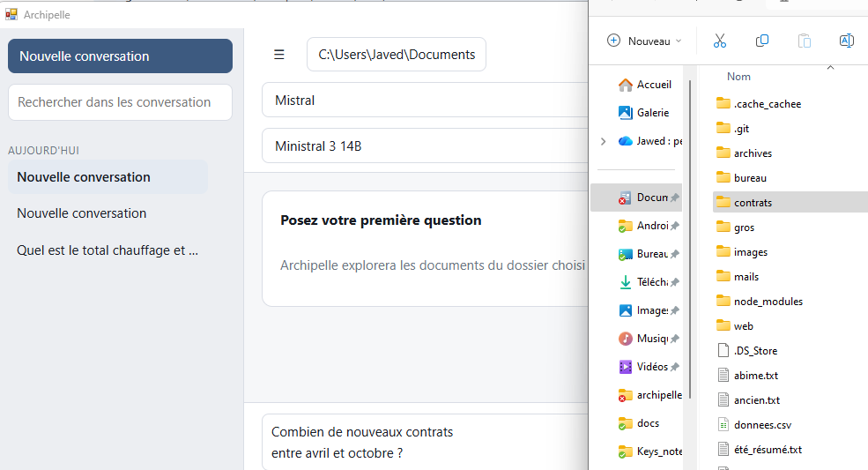This screenshot has height=470, width=868.
Task: Open pinned Musique in navigation pane
Action: [x=649, y=339]
